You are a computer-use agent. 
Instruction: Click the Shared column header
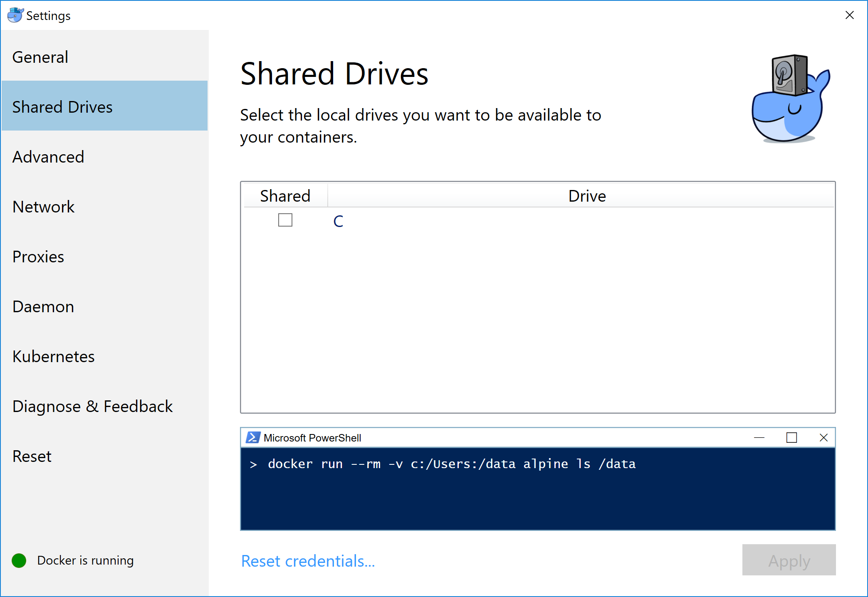pos(285,195)
